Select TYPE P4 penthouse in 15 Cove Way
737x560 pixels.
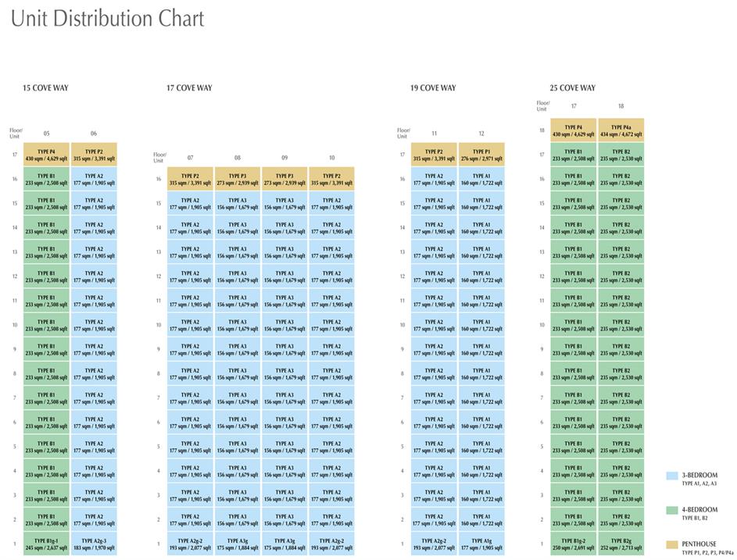(x=46, y=155)
